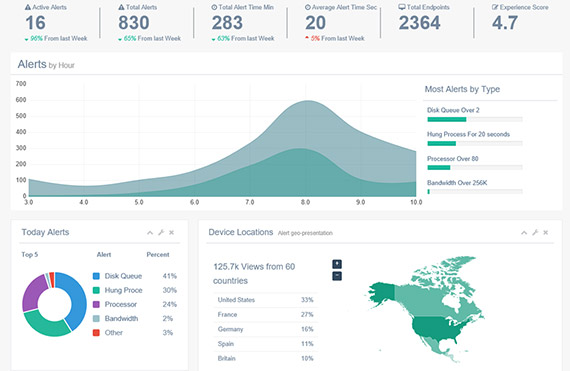570x371 pixels.
Task: Zoom in on the map
Action: click(337, 264)
